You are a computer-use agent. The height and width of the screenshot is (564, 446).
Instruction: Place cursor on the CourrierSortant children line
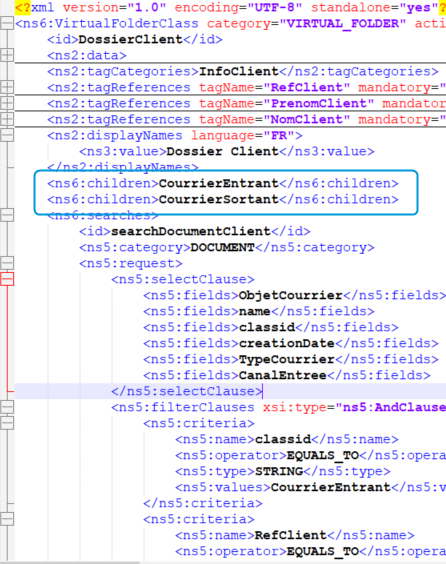tap(223, 199)
